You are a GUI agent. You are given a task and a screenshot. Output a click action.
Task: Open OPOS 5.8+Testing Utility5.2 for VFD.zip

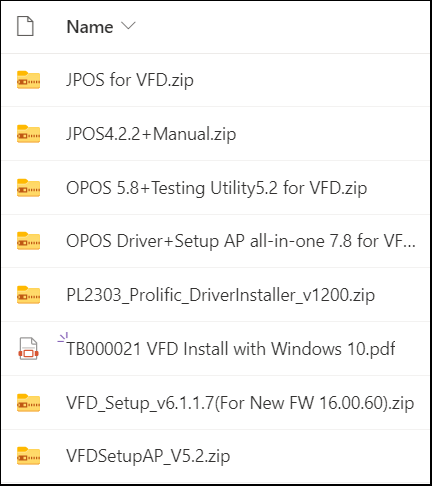(217, 188)
